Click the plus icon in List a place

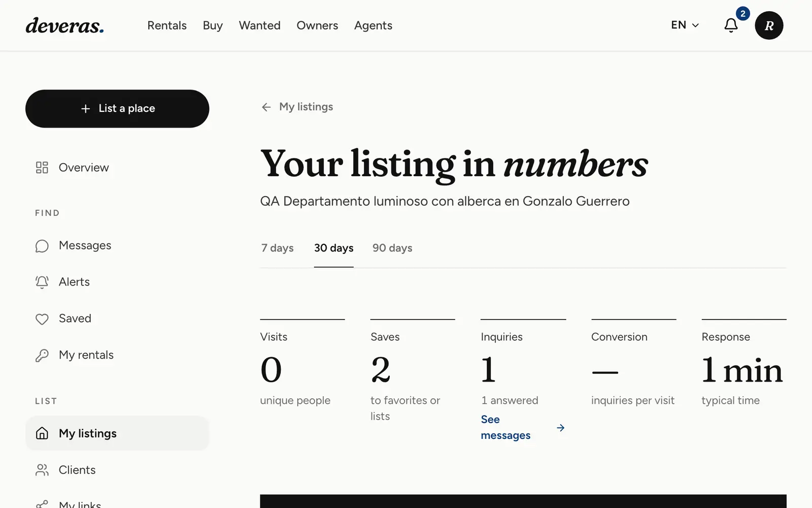tap(86, 109)
